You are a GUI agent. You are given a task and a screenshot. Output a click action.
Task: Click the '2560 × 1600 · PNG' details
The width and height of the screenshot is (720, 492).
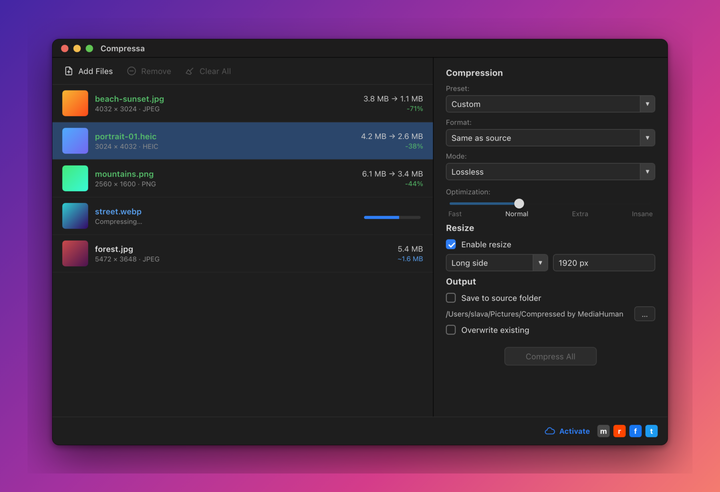point(125,184)
